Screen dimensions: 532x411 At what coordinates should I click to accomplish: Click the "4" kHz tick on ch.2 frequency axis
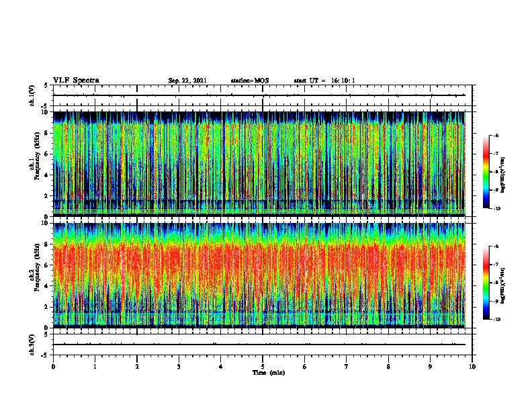click(x=47, y=286)
